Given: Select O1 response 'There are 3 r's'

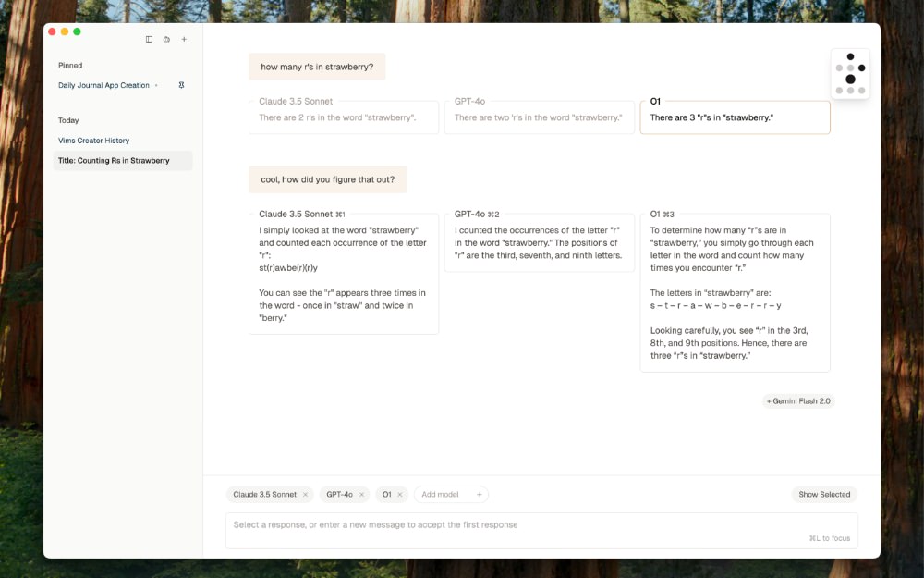Looking at the screenshot, I should point(735,117).
